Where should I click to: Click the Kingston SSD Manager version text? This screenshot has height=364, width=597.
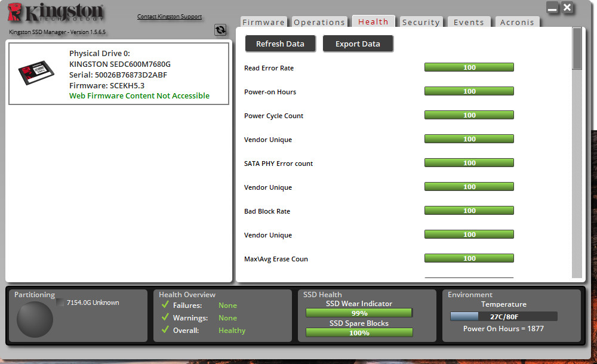57,32
